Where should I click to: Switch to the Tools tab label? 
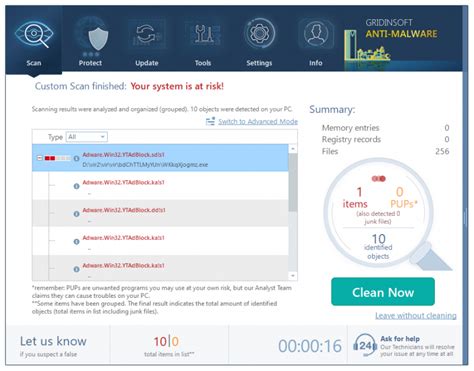203,63
